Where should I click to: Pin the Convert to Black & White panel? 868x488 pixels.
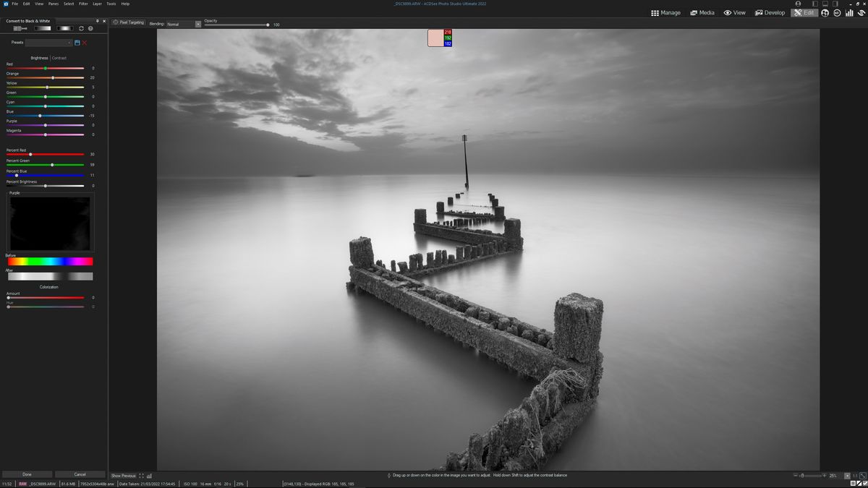tap(97, 21)
